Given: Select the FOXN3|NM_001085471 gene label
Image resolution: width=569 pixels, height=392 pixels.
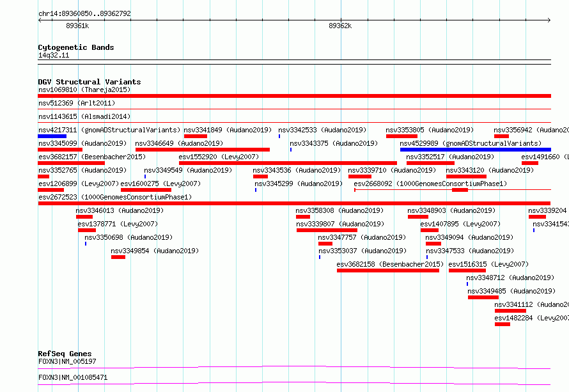Looking at the screenshot, I should pos(73,377).
